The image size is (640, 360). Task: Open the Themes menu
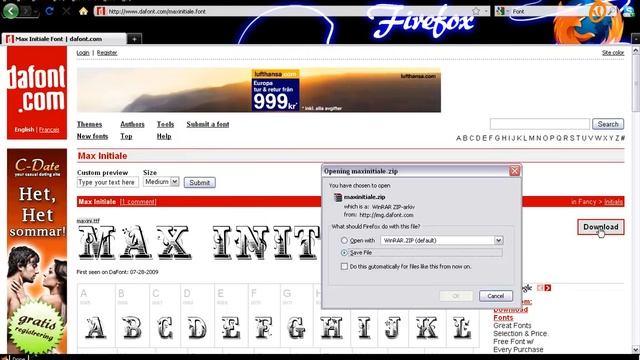click(89, 124)
